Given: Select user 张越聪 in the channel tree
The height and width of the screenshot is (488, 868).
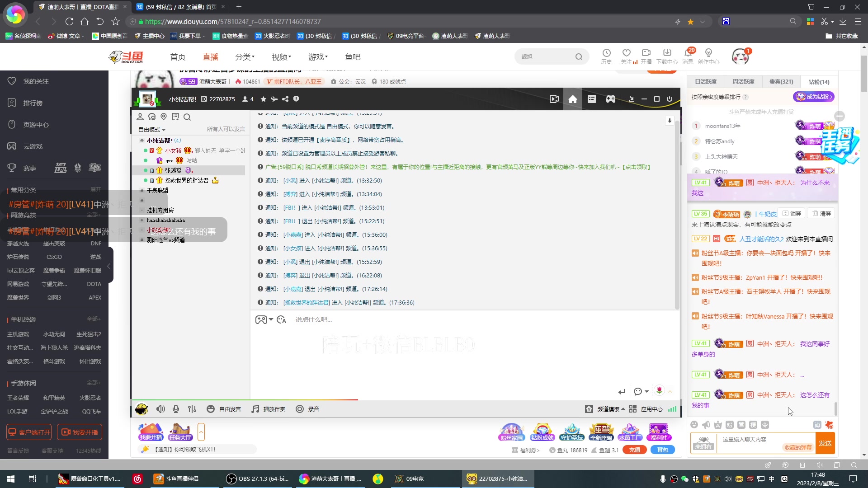Looking at the screenshot, I should click(x=188, y=170).
